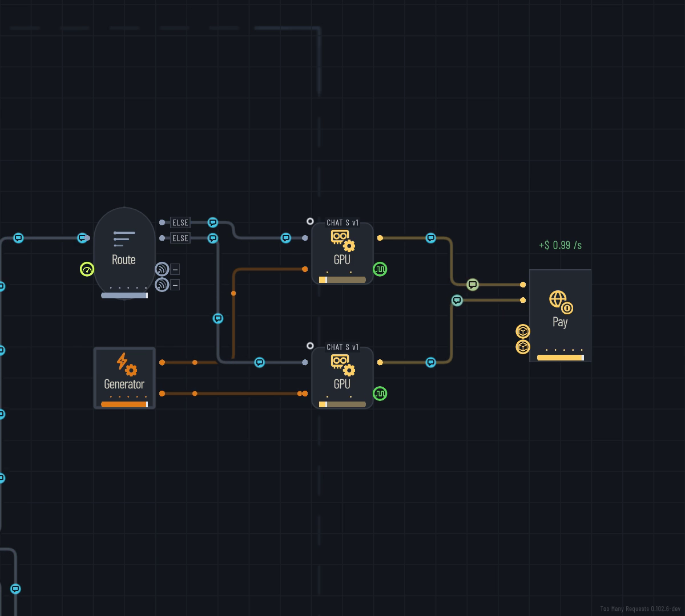Click the chat bubble on the vertical gray wire

(218, 318)
